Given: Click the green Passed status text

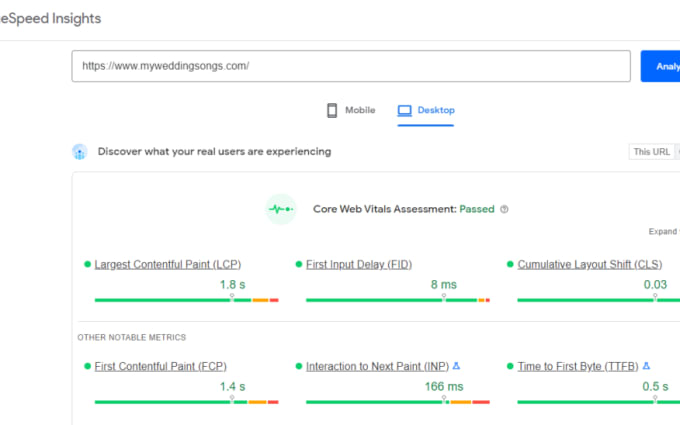Looking at the screenshot, I should (477, 209).
